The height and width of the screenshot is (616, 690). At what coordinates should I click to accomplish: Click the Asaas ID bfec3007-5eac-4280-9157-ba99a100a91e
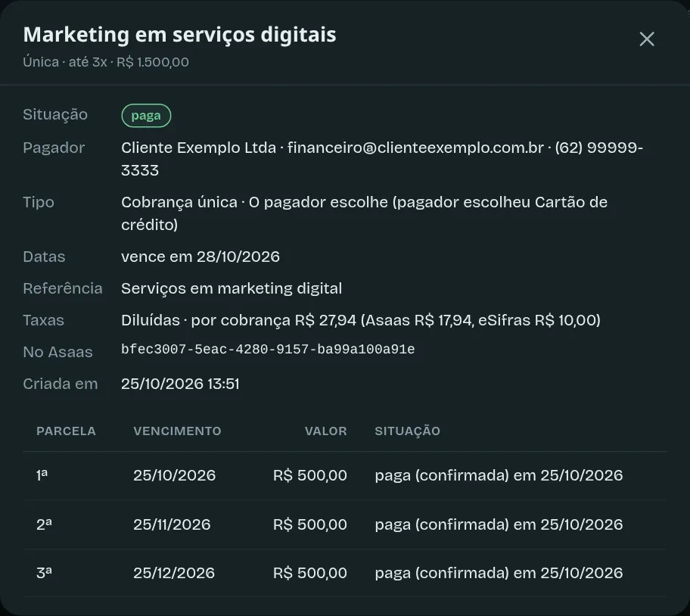pos(268,350)
